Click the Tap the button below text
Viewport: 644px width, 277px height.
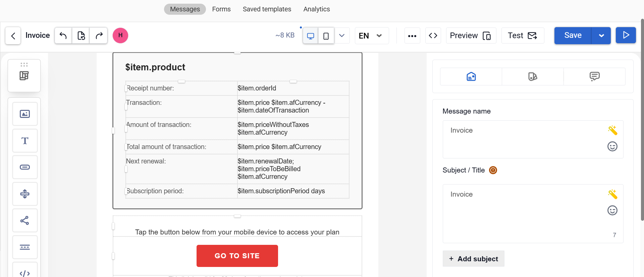(x=237, y=232)
